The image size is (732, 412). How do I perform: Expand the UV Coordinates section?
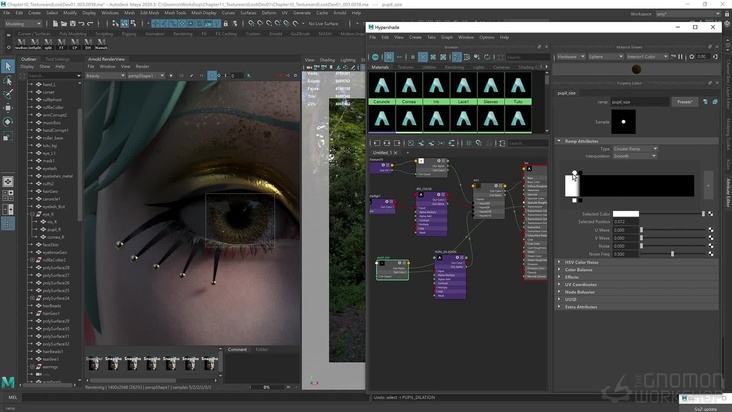tap(580, 284)
